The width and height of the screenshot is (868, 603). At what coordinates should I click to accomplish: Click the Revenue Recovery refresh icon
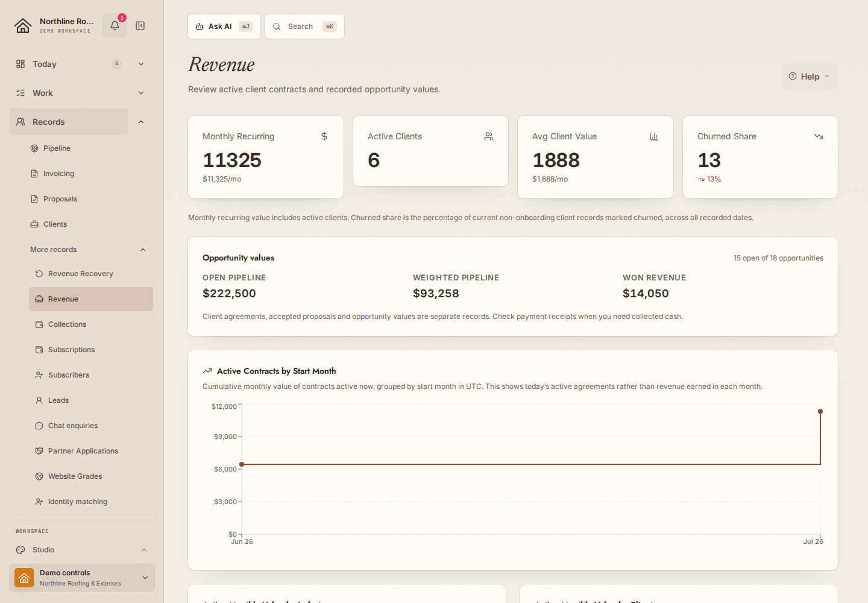[39, 274]
